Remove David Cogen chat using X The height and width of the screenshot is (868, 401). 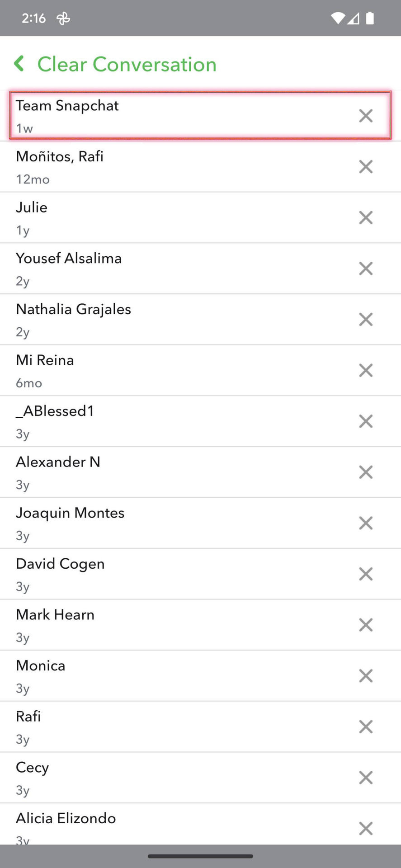pos(366,574)
